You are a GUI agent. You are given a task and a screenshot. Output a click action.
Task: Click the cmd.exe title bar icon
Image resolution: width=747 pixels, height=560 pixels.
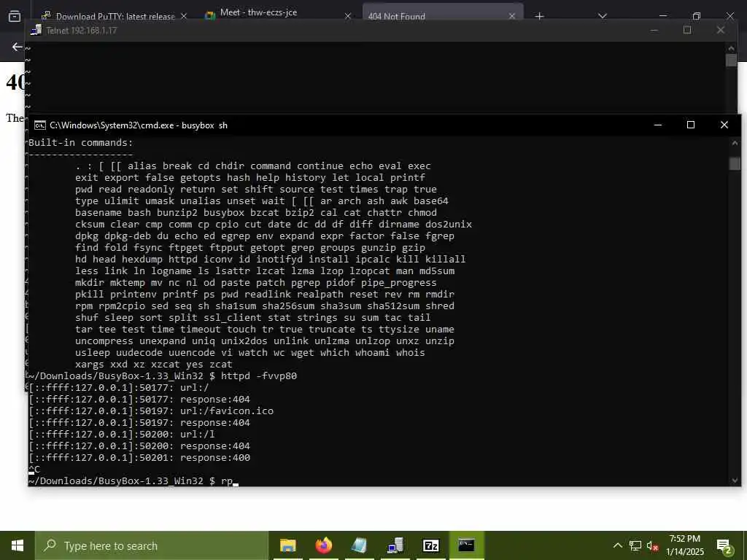tap(40, 125)
